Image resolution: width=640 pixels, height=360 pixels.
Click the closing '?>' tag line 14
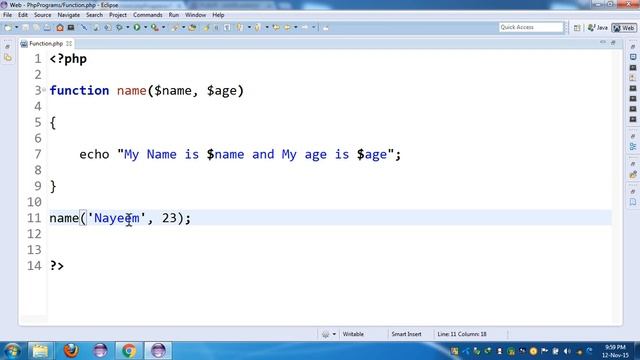point(57,266)
